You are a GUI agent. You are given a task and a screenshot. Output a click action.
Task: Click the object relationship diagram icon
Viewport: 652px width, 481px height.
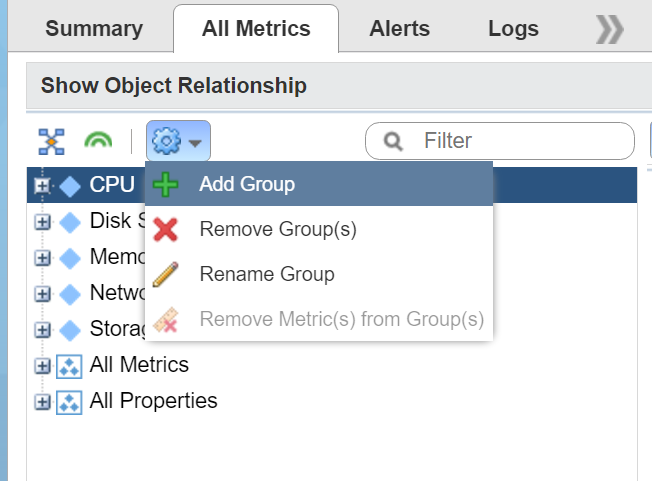pyautogui.click(x=51, y=142)
